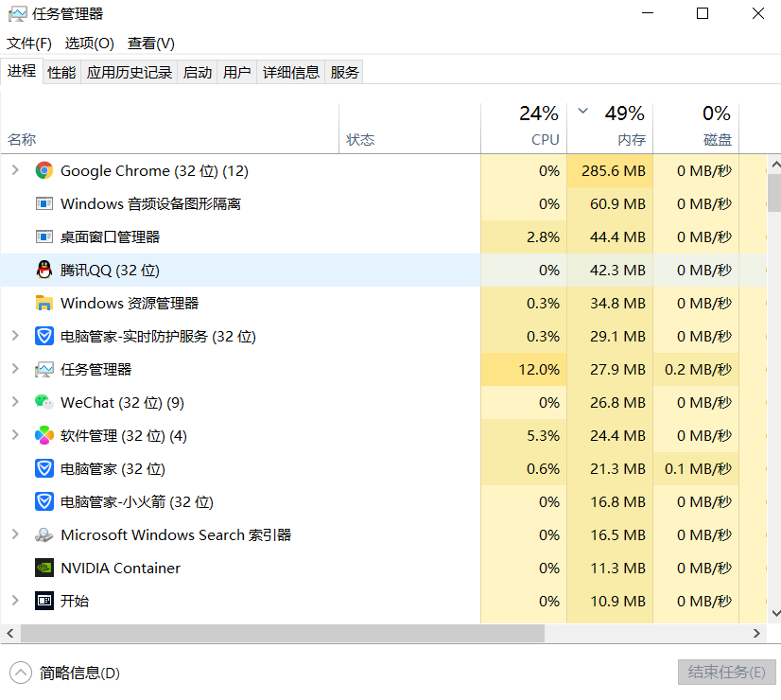Sort by the 磁盘 column header
Image resolution: width=781 pixels, height=700 pixels.
pos(696,128)
